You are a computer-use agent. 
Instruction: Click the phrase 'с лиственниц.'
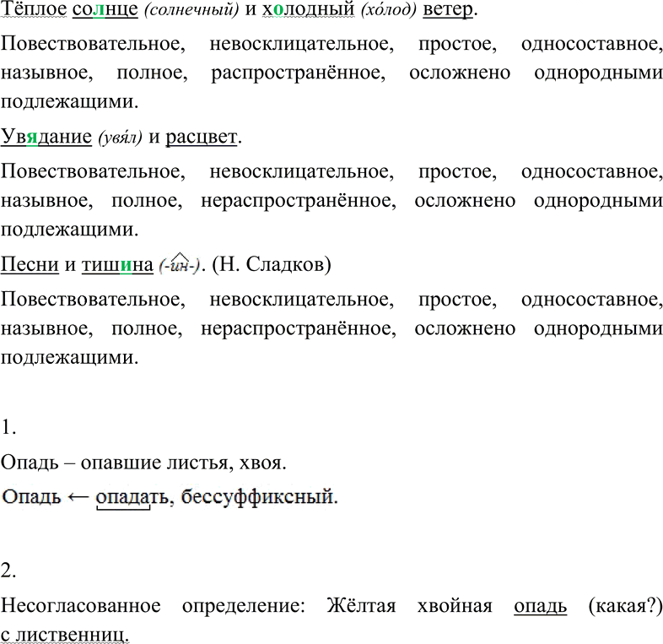[65, 635]
